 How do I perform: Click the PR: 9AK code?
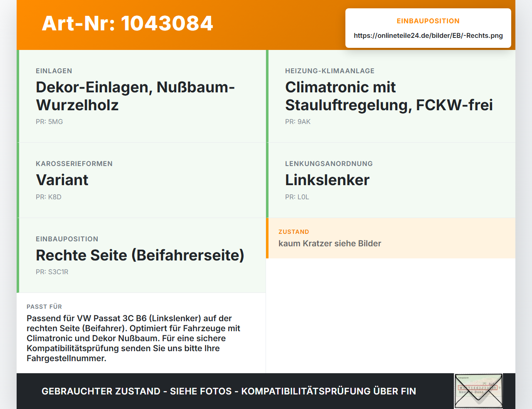tap(298, 122)
